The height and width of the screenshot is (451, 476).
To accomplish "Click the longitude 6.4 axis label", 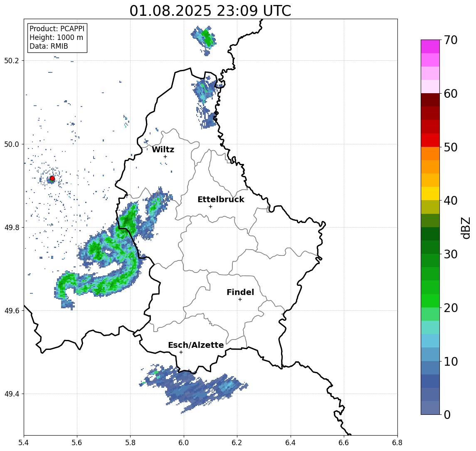I will point(291,443).
